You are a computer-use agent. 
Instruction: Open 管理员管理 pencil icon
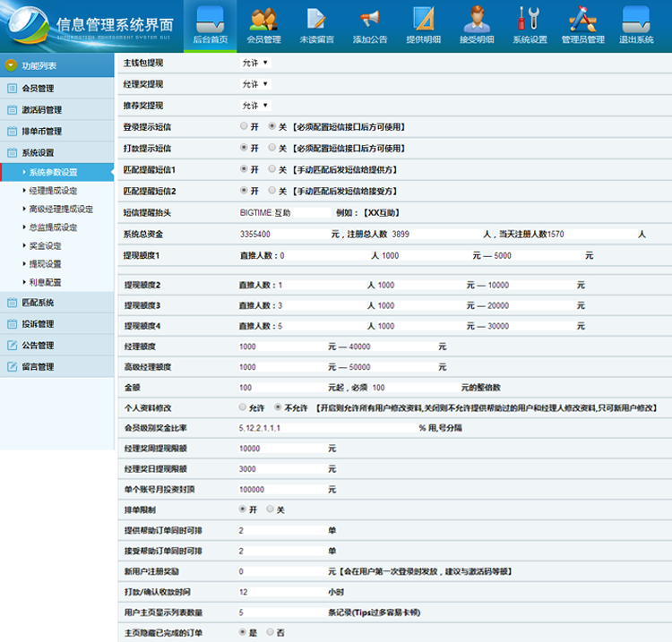583,20
